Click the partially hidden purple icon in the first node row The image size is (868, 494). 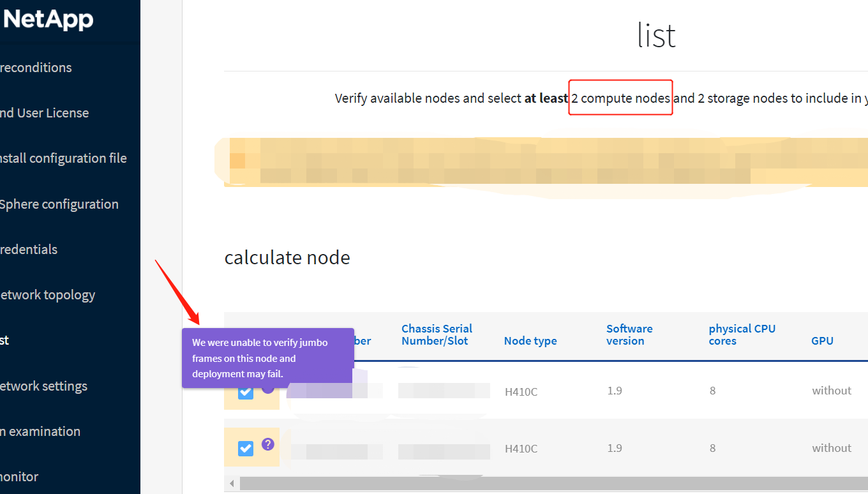269,387
